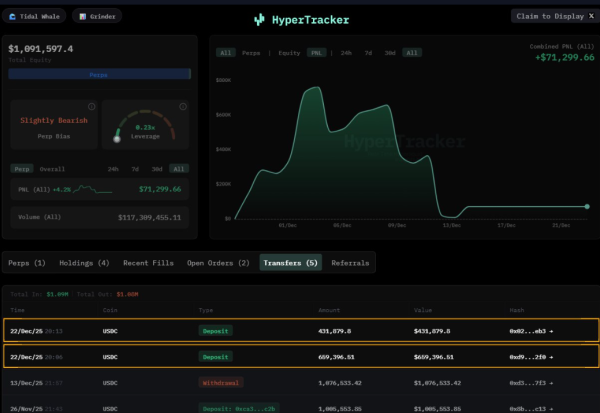Select 30d range in chart header
Screen dimensions: 600x413
click(389, 52)
